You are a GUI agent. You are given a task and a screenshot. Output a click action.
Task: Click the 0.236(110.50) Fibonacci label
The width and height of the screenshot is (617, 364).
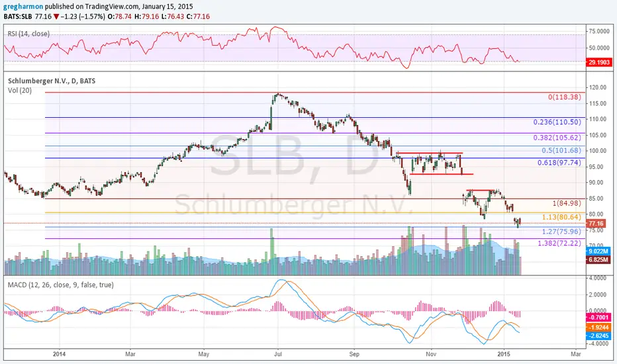tap(557, 122)
